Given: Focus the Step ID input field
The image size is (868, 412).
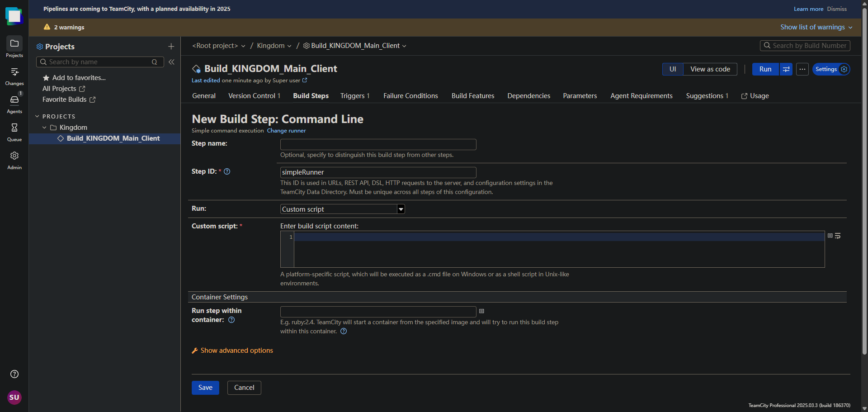Looking at the screenshot, I should coord(378,172).
